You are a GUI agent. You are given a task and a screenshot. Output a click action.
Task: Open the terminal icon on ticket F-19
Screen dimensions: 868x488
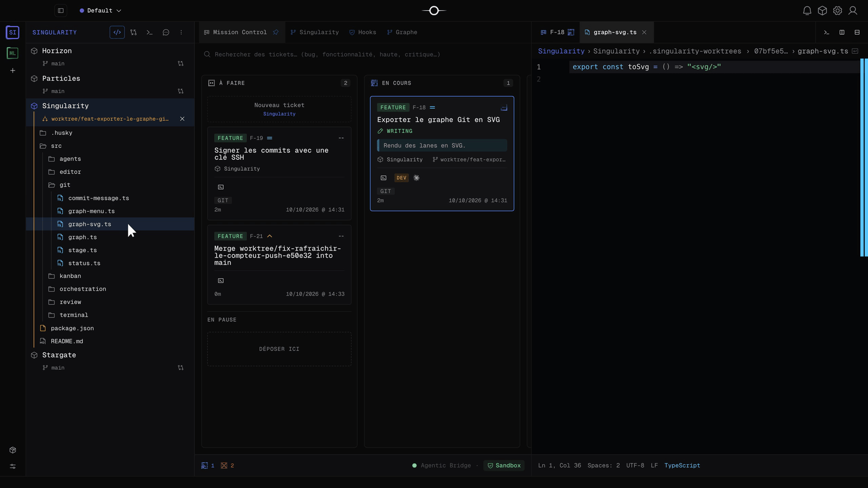pos(221,187)
